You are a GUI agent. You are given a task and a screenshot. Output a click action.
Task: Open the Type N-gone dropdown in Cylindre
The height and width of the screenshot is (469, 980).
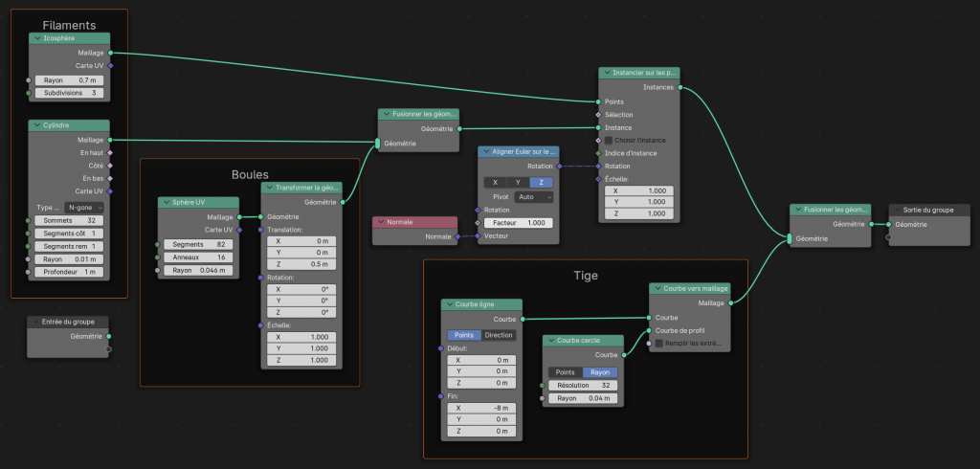[84, 207]
